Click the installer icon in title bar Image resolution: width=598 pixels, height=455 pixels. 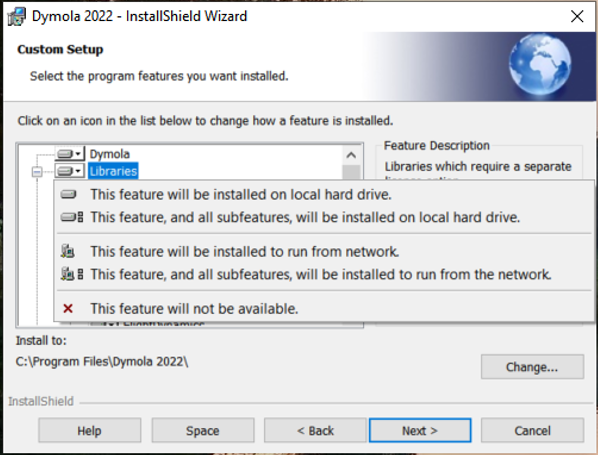pyautogui.click(x=16, y=16)
